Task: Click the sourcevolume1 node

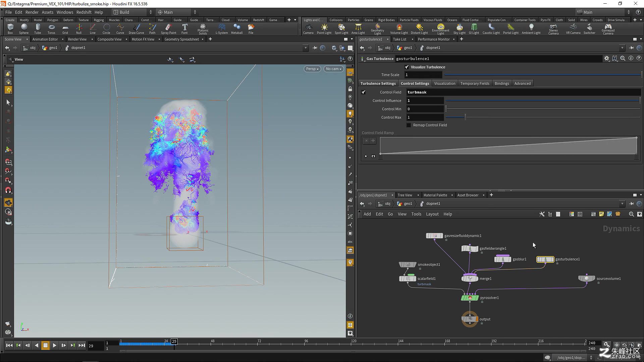Action: (x=586, y=278)
